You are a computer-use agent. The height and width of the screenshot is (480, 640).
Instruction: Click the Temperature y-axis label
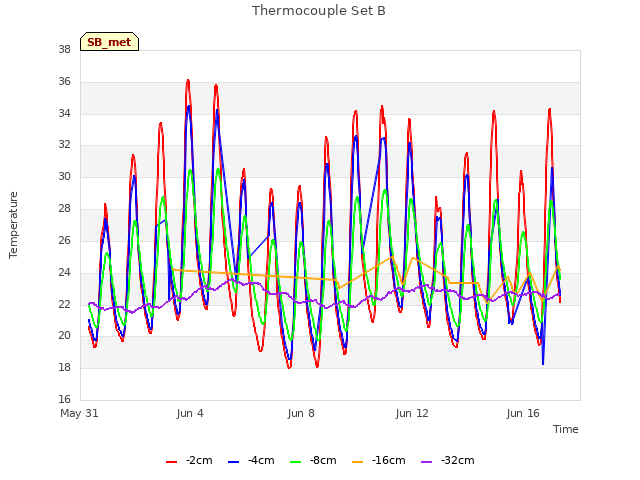click(x=13, y=225)
